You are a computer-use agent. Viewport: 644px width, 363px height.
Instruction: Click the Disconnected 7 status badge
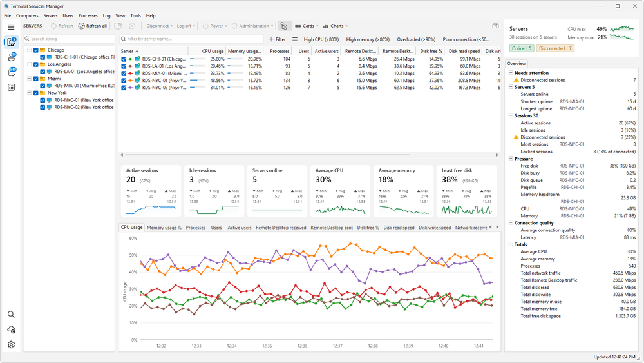coord(555,48)
